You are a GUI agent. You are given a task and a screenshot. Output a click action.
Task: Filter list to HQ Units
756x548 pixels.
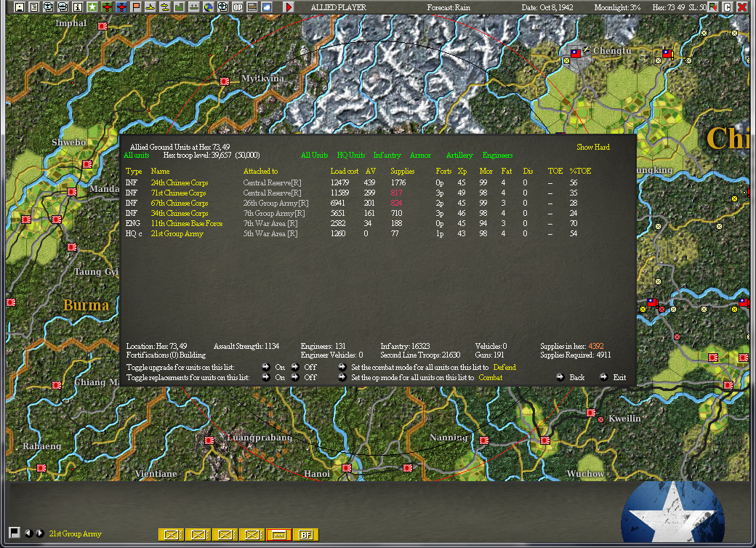pyautogui.click(x=351, y=156)
